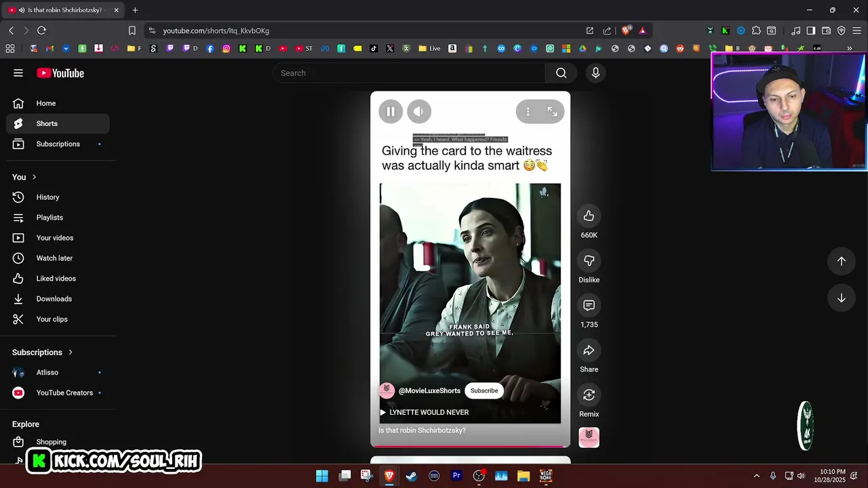Viewport: 868px width, 488px height.
Task: Open YouTube Creators channel subscription
Action: [x=58, y=392]
